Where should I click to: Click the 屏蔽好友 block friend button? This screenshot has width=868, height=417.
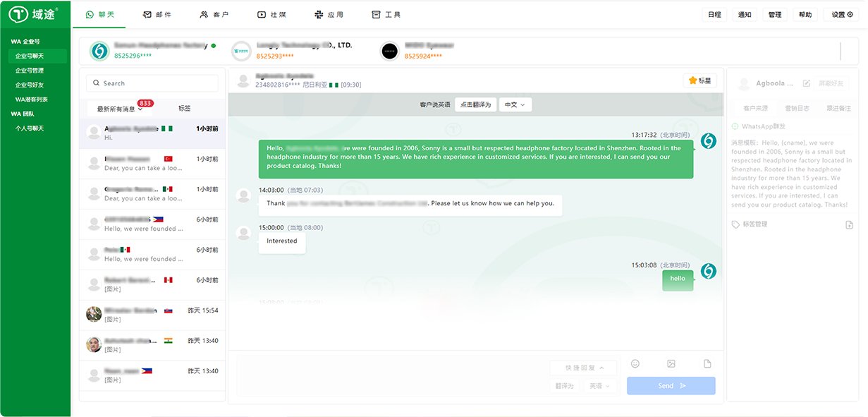[831, 84]
